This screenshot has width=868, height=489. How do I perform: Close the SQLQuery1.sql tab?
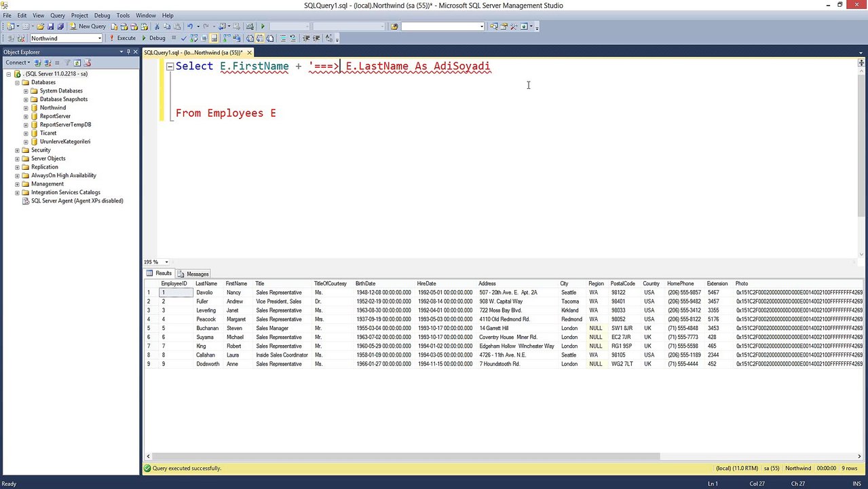[x=250, y=52]
